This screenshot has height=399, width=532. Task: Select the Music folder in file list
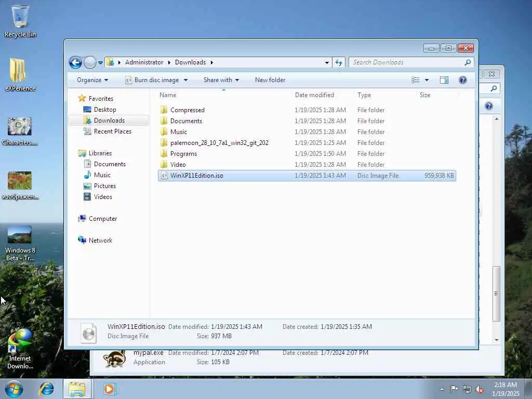[179, 132]
